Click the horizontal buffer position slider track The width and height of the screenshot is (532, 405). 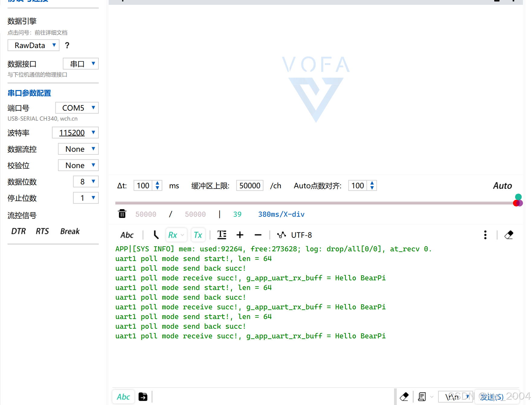(314, 203)
